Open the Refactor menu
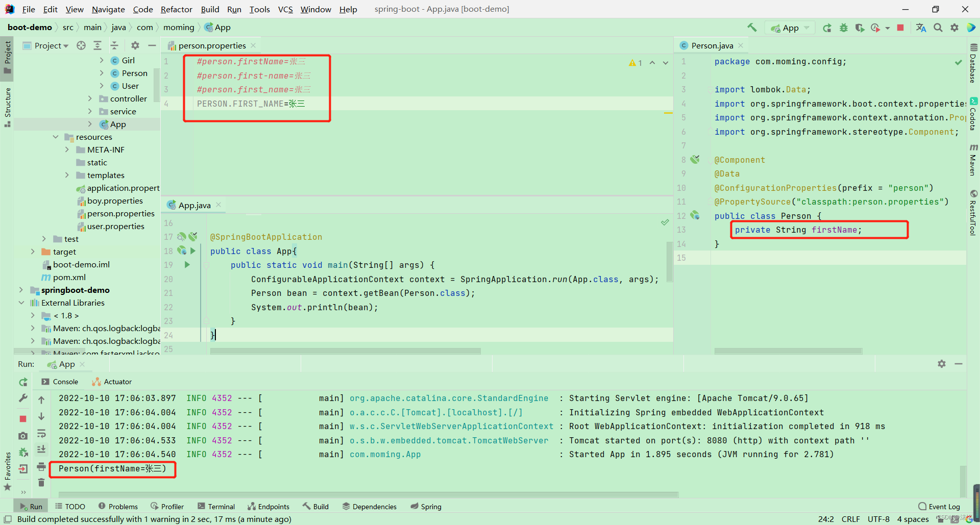980x525 pixels. coord(177,9)
